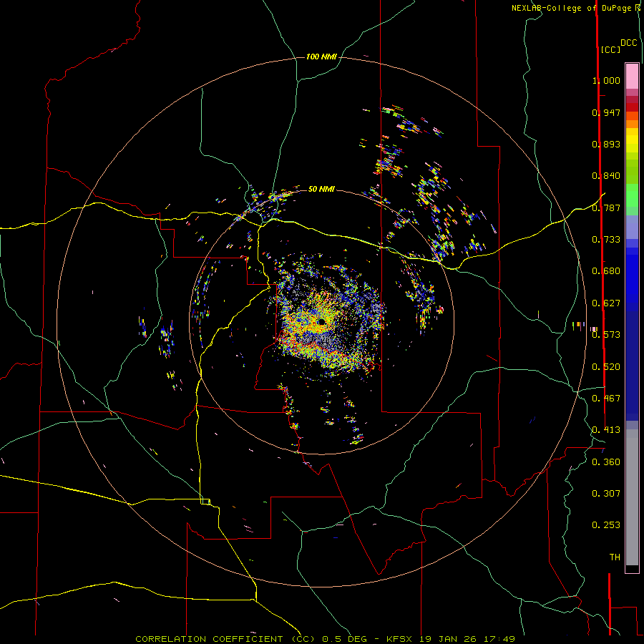This screenshot has width=644, height=644.
Task: Click the 17:49 timestamp
Action: pos(499,639)
